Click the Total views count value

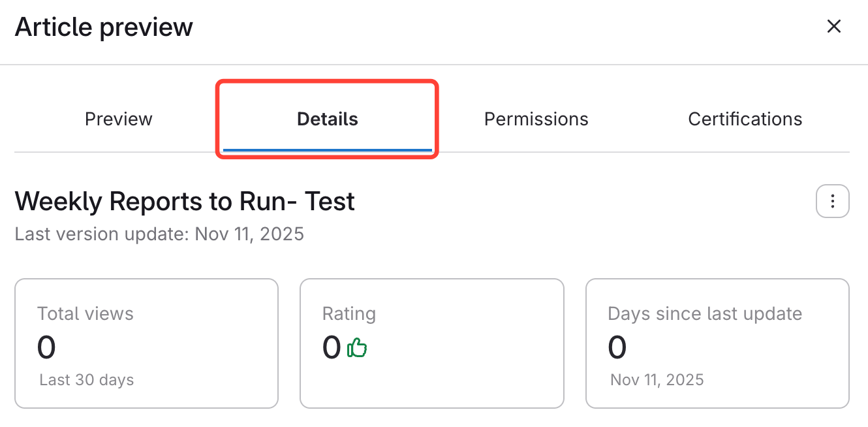tap(46, 348)
